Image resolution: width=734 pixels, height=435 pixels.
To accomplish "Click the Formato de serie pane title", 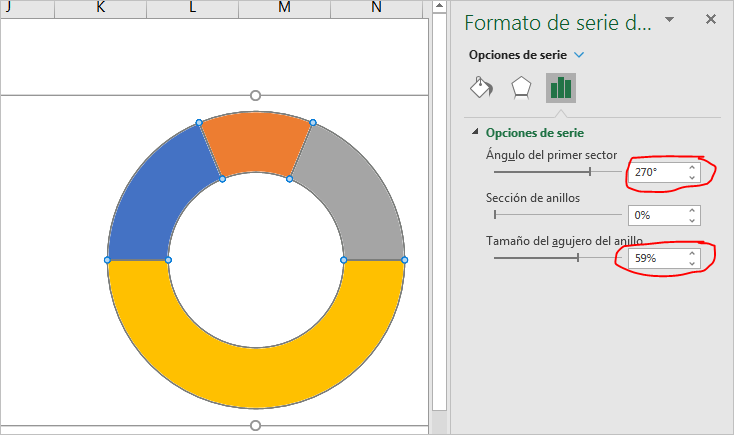I will pyautogui.click(x=558, y=22).
